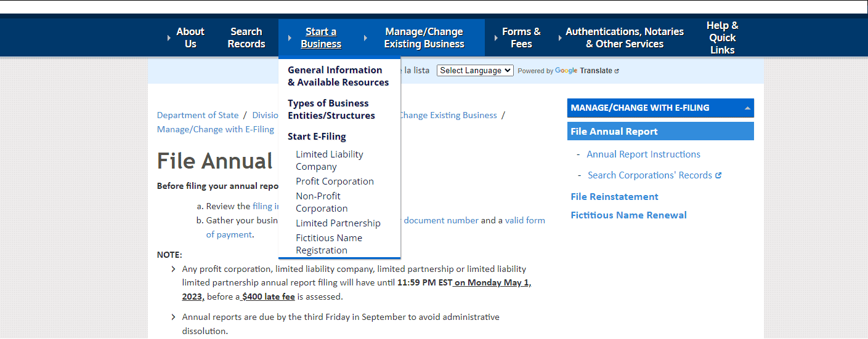Click the Department of State breadcrumb link
Screen dimensions: 868x339
(x=198, y=116)
